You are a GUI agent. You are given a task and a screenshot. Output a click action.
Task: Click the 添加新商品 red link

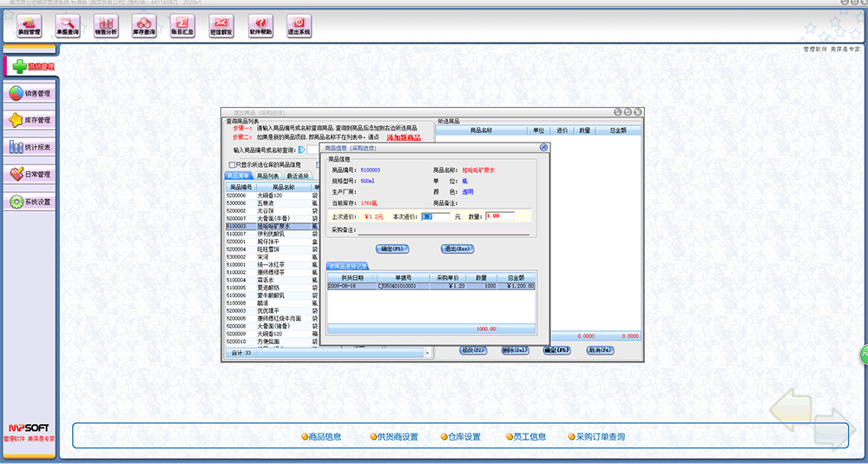403,137
